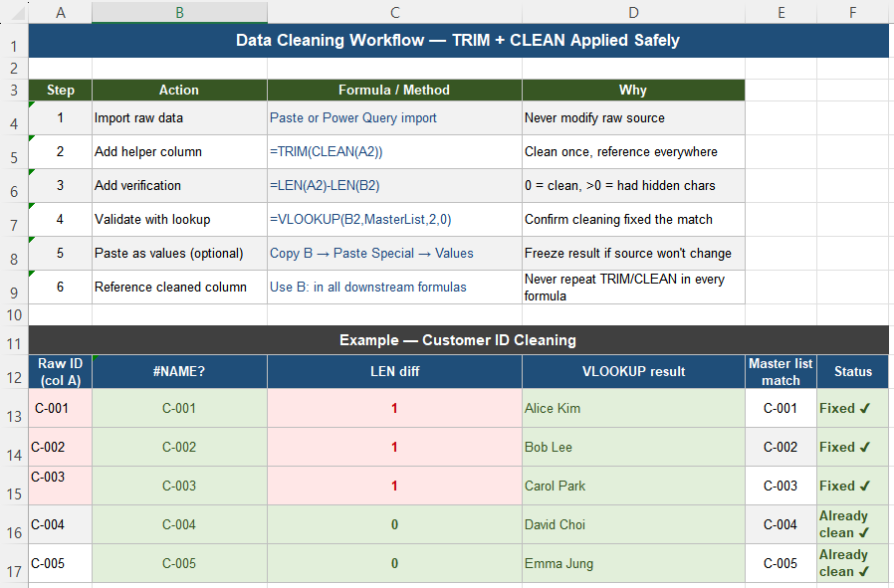Select row 5 header
This screenshot has height=588, width=894.
(14, 152)
